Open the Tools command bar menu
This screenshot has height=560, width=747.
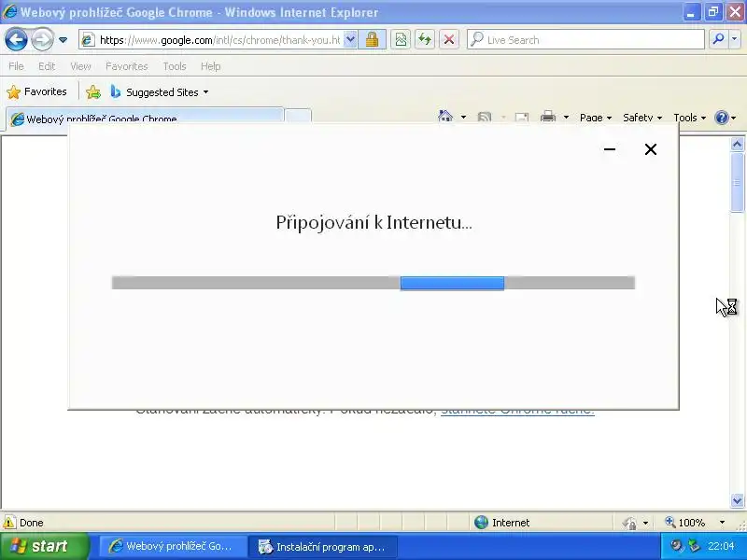click(689, 118)
